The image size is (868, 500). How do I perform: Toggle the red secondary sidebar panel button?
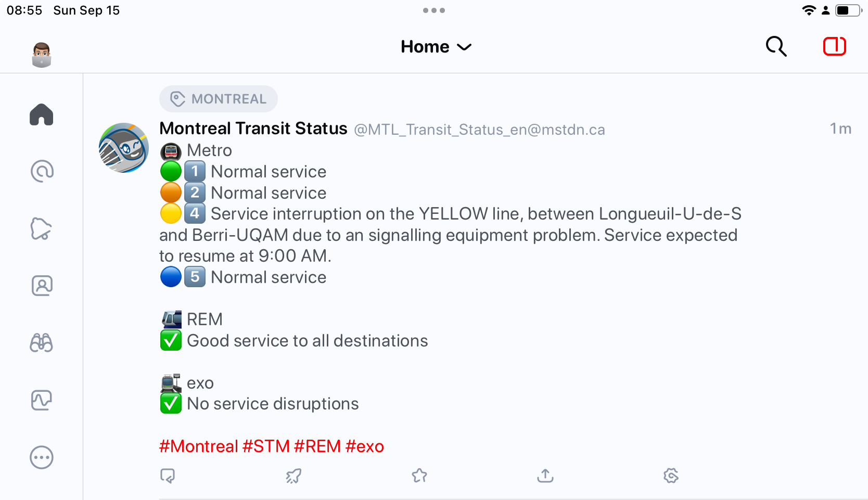[x=835, y=46]
